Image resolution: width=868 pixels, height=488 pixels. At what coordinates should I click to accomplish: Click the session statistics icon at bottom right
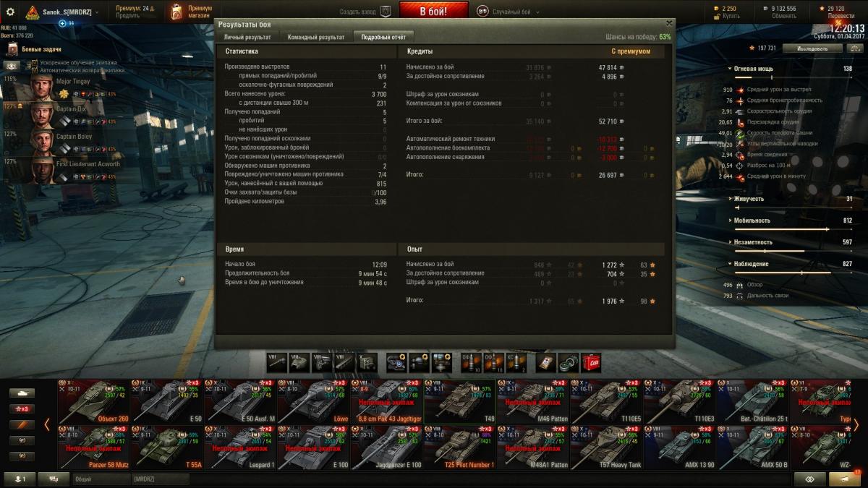(810, 479)
